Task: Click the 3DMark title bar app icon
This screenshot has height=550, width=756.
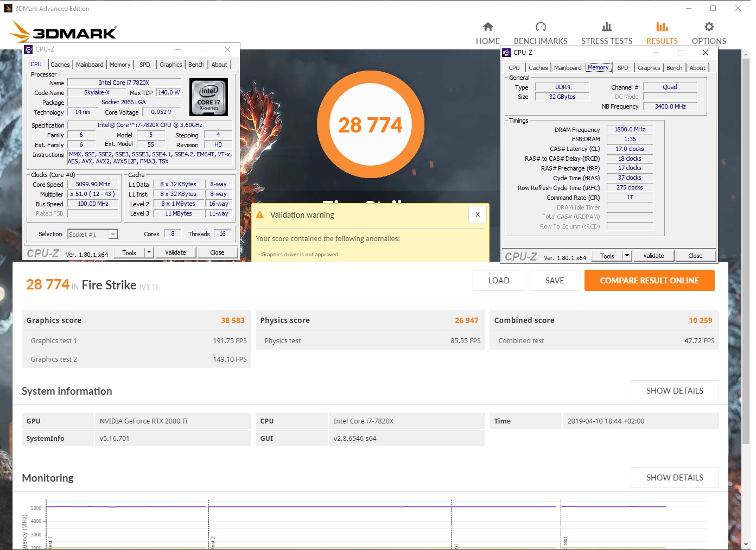Action: [x=8, y=8]
